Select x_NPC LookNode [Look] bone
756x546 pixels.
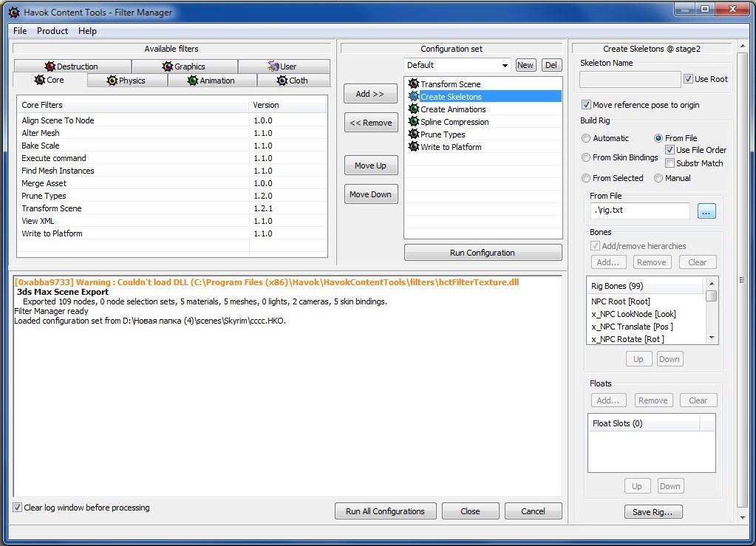click(647, 314)
